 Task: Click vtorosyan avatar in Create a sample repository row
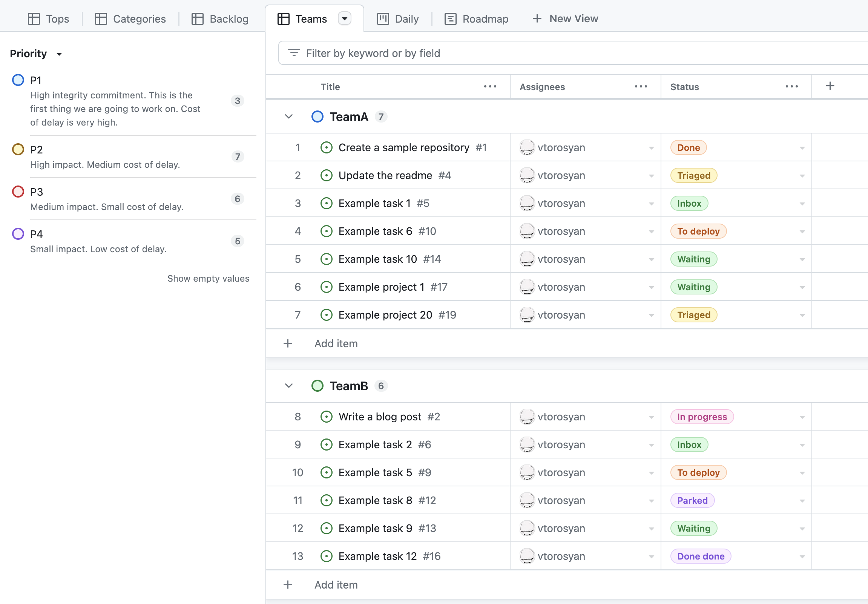(x=527, y=147)
